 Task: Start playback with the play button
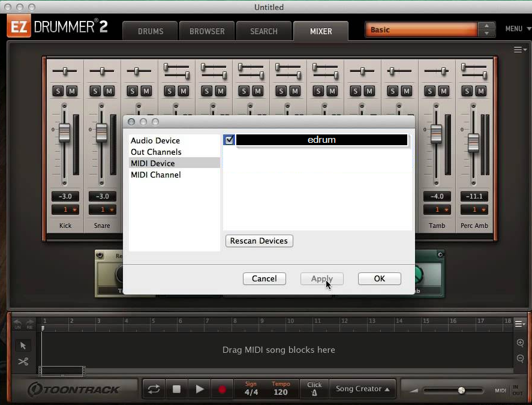[x=200, y=389]
